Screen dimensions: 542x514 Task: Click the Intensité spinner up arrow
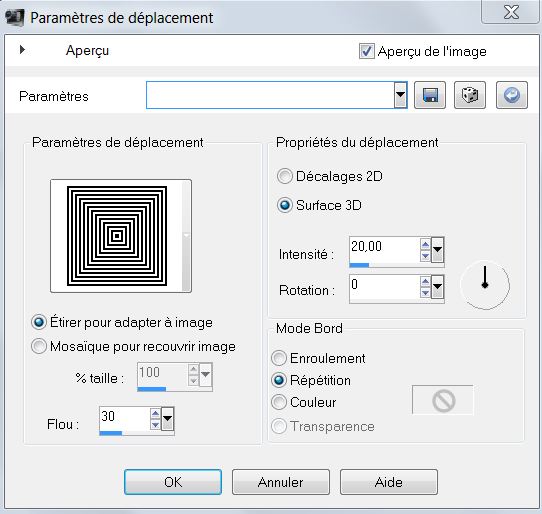click(x=425, y=245)
